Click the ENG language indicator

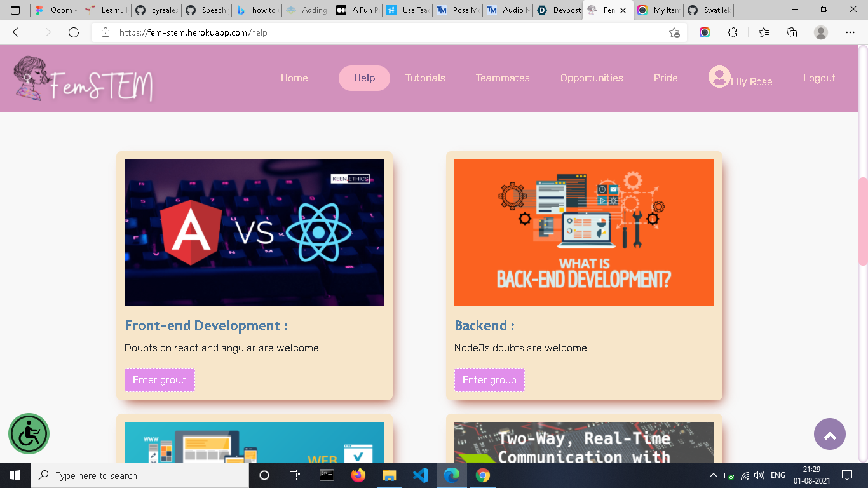point(778,475)
